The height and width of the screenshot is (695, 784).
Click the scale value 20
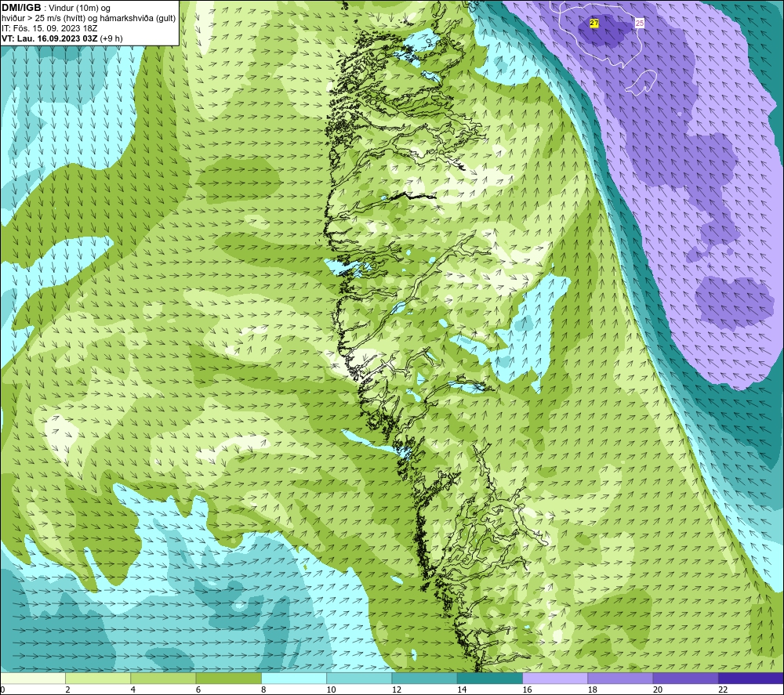658,690
